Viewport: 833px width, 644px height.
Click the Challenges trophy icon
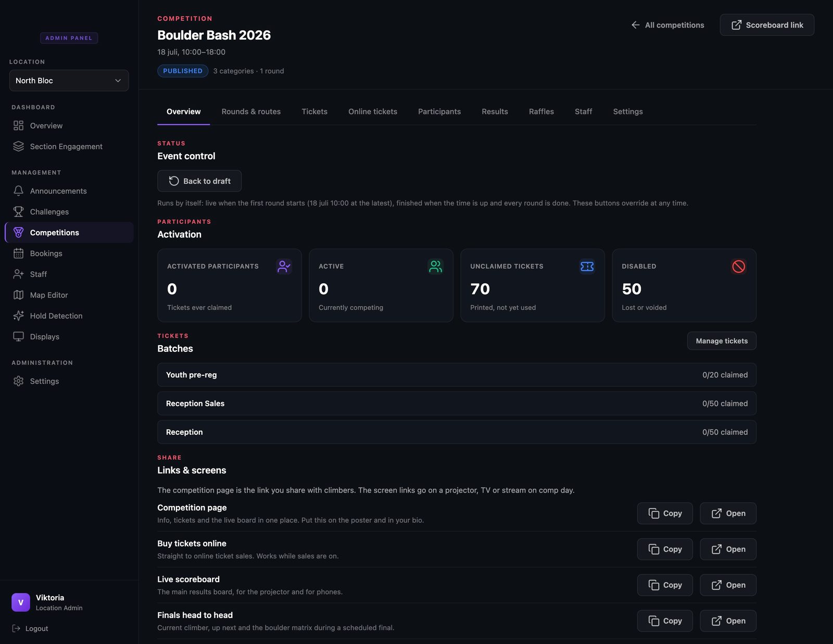[x=19, y=212]
